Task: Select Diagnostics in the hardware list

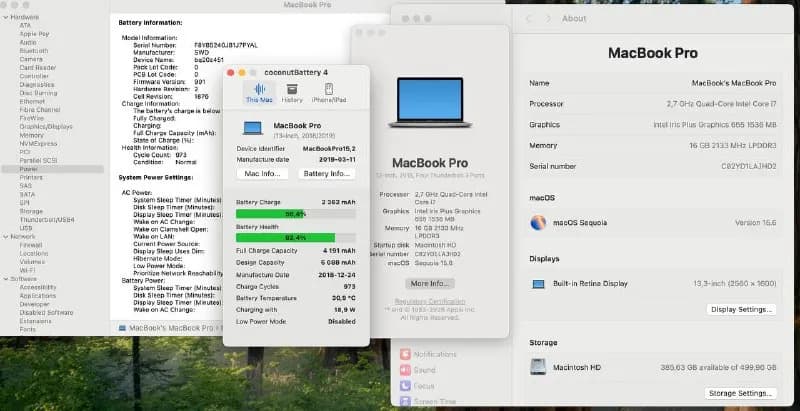Action: tap(37, 85)
